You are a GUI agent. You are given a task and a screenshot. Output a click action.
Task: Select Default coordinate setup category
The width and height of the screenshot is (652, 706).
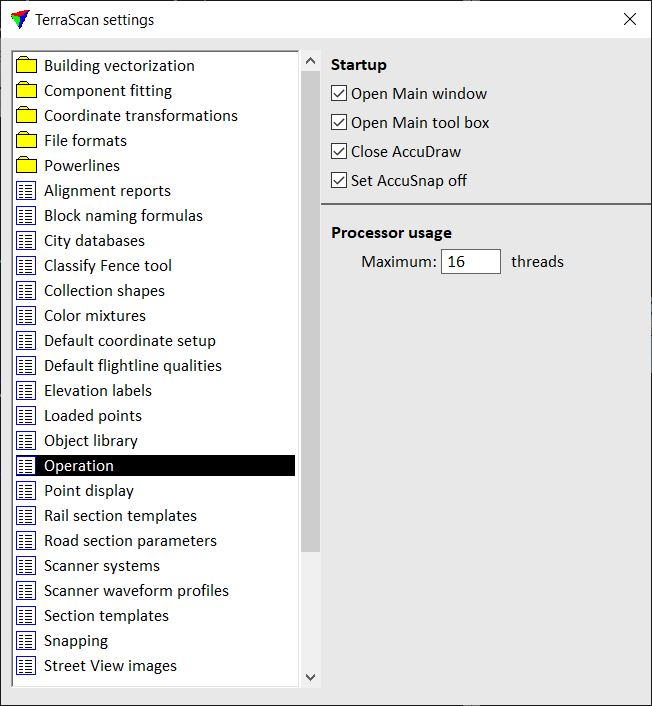pyautogui.click(x=129, y=341)
